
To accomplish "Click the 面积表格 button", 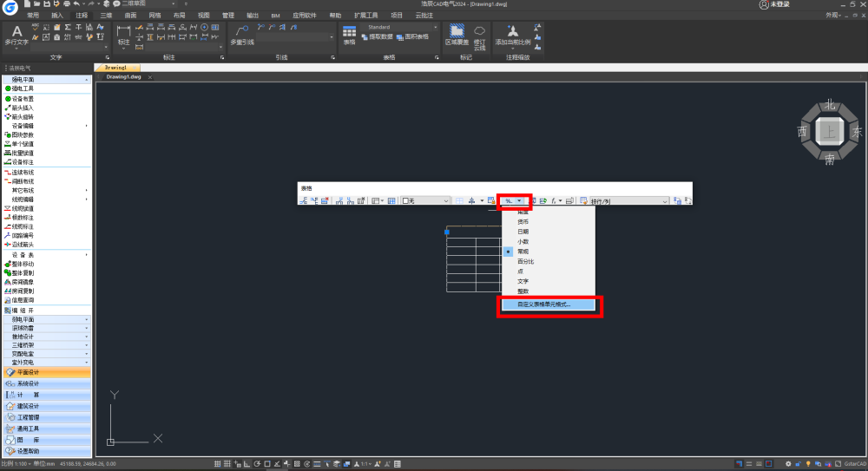I will [413, 37].
